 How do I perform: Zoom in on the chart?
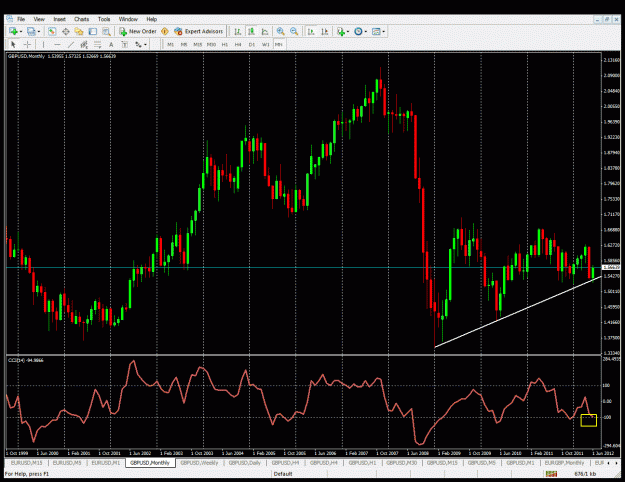[281, 31]
